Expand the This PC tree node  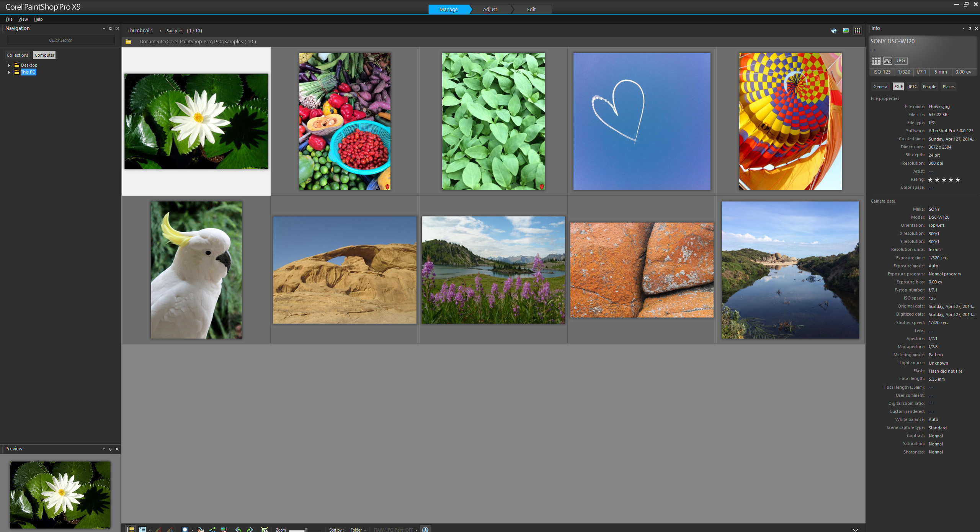[x=9, y=72]
